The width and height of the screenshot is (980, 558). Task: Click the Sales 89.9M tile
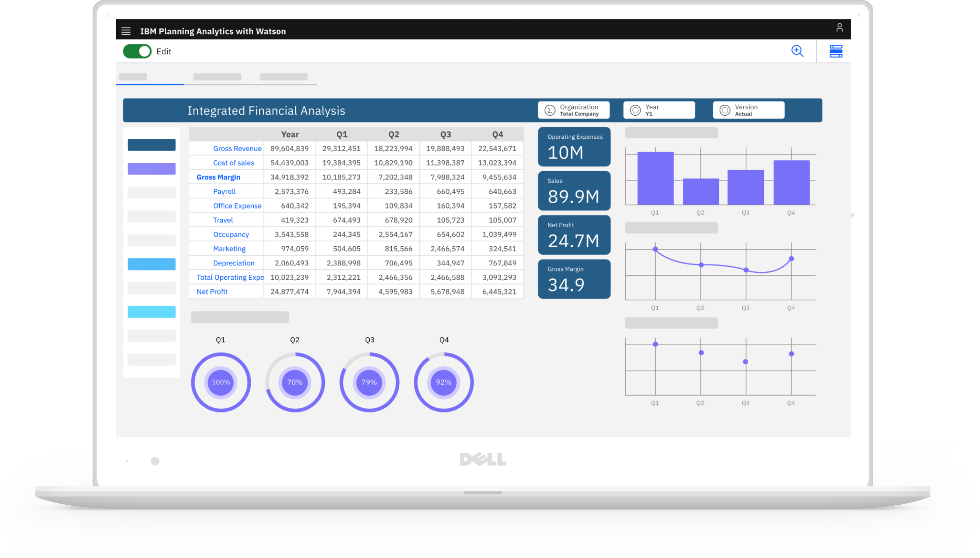[x=574, y=191]
